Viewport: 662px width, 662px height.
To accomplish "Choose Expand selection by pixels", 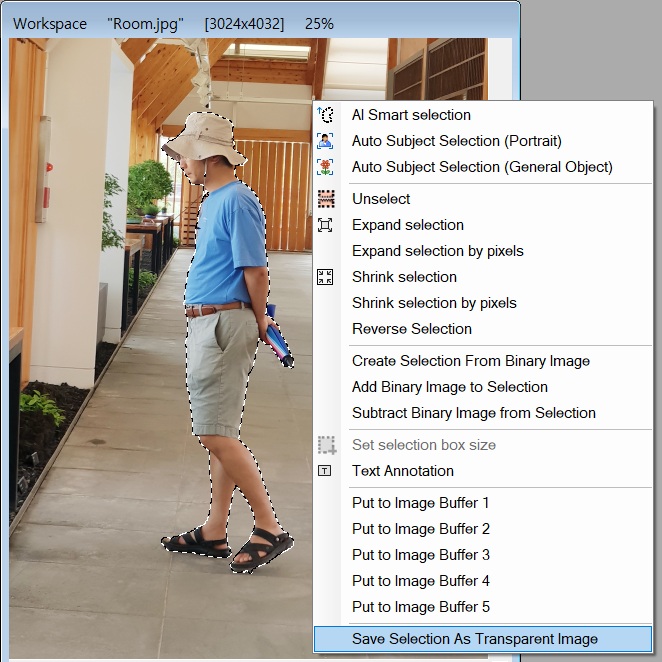I will [x=438, y=251].
